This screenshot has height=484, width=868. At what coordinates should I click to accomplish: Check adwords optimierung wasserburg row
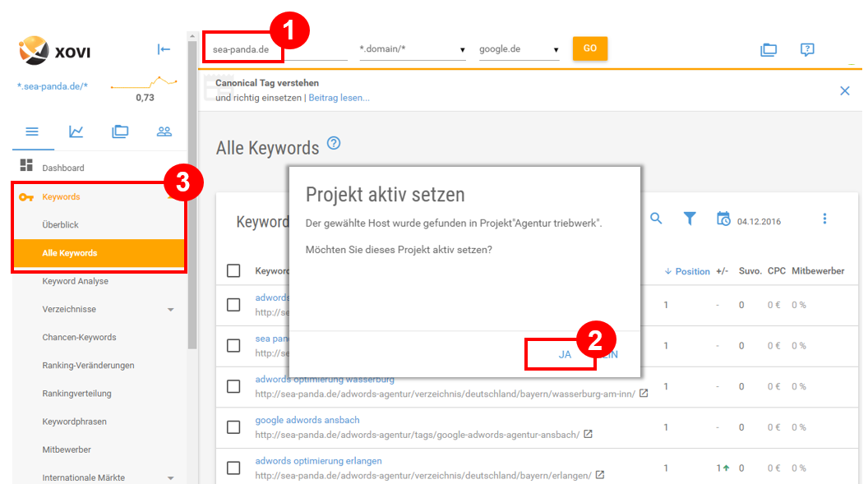(233, 386)
